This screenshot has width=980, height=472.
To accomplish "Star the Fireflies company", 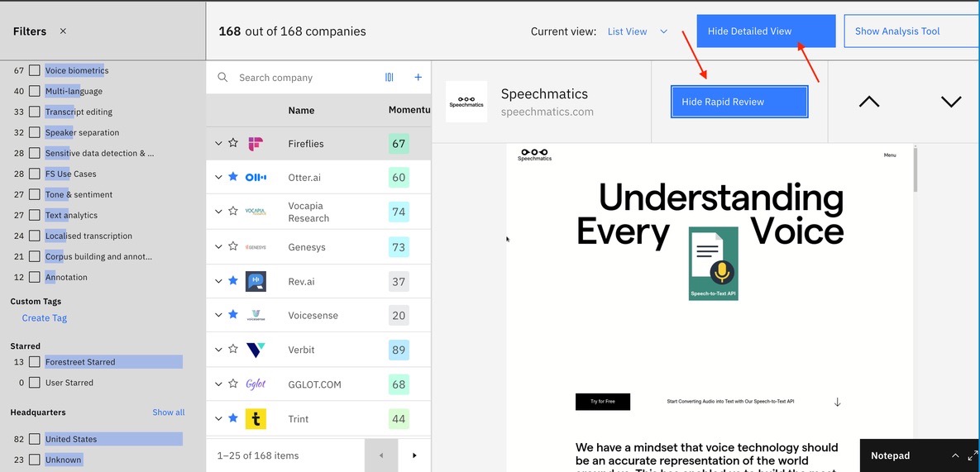I will click(x=233, y=143).
